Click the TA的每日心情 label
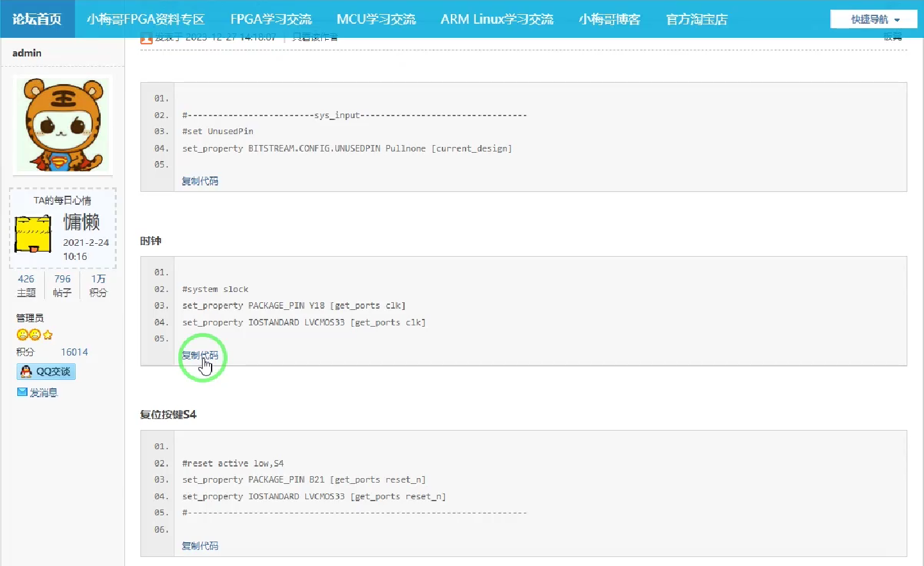Viewport: 924px width, 566px height. click(x=62, y=200)
